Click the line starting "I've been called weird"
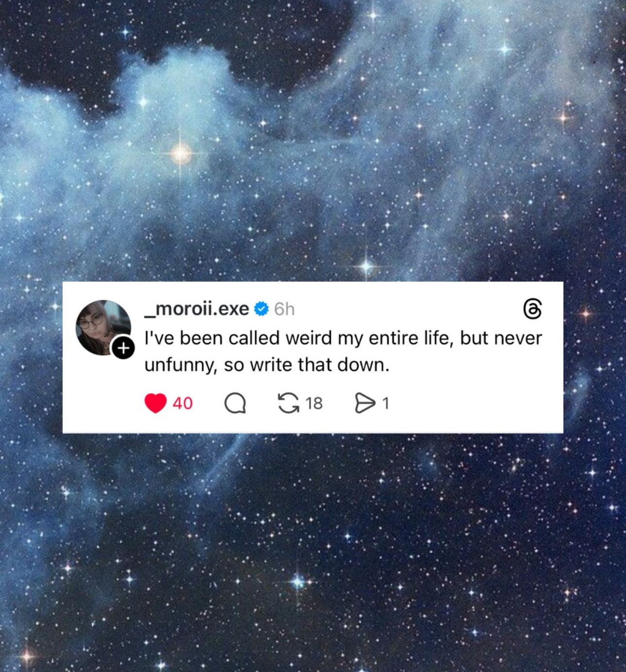 pos(343,338)
